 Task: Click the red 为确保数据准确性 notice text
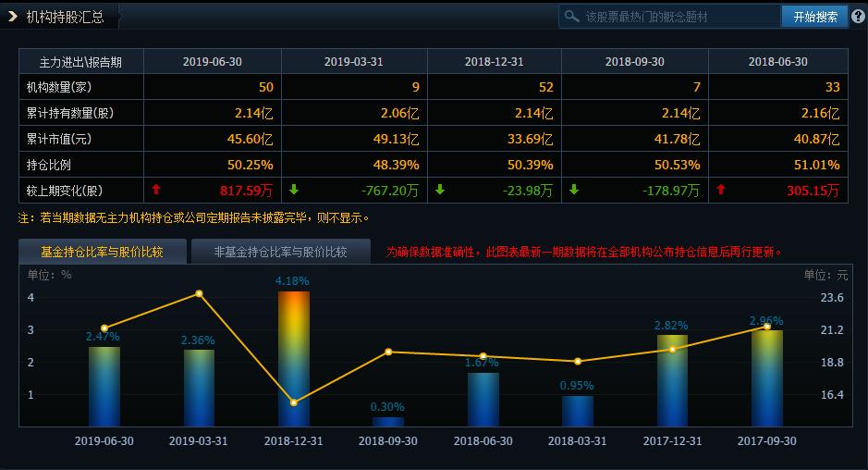point(584,253)
